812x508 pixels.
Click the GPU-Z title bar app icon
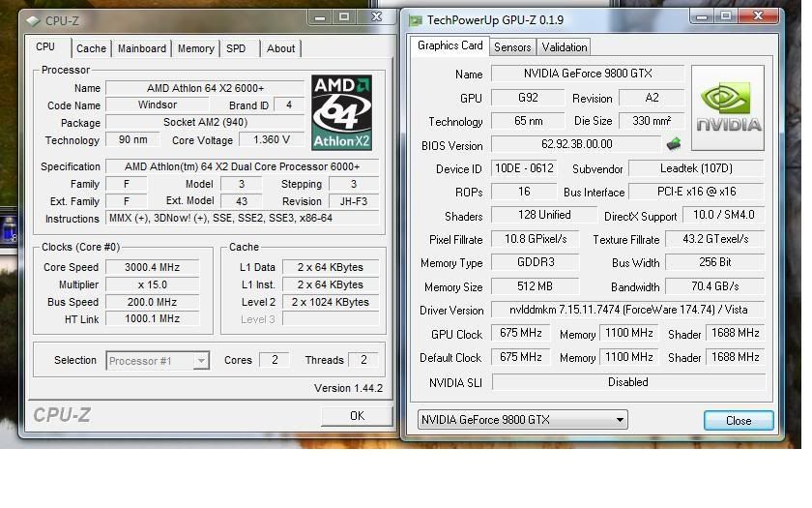(416, 19)
